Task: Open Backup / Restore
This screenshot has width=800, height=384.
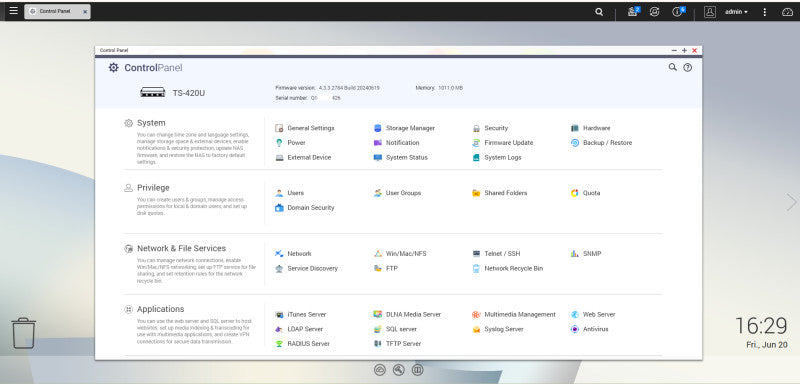Action: (601, 143)
